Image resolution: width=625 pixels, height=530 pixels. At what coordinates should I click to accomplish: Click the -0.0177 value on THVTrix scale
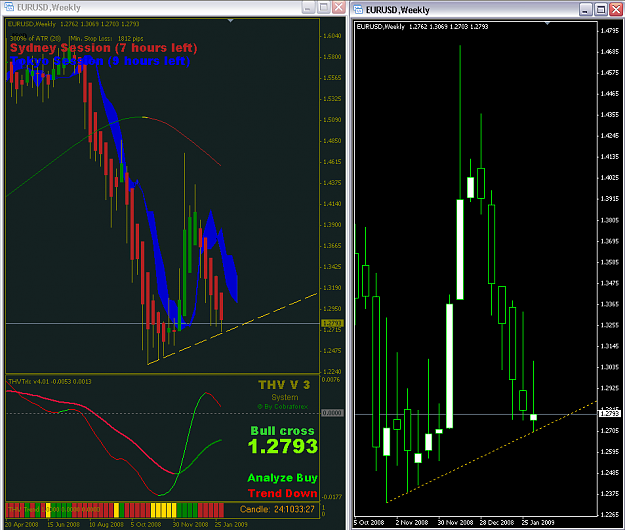[x=332, y=497]
